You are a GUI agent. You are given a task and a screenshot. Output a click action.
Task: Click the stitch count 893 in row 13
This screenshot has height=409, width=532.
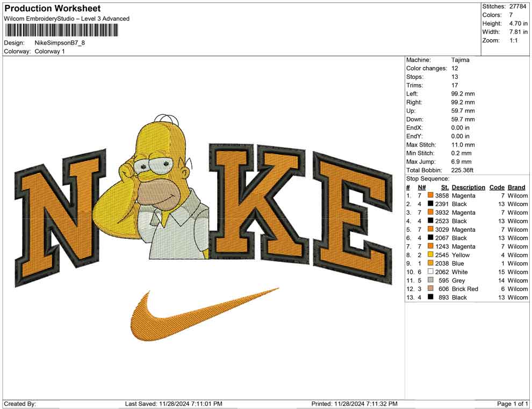(x=444, y=297)
